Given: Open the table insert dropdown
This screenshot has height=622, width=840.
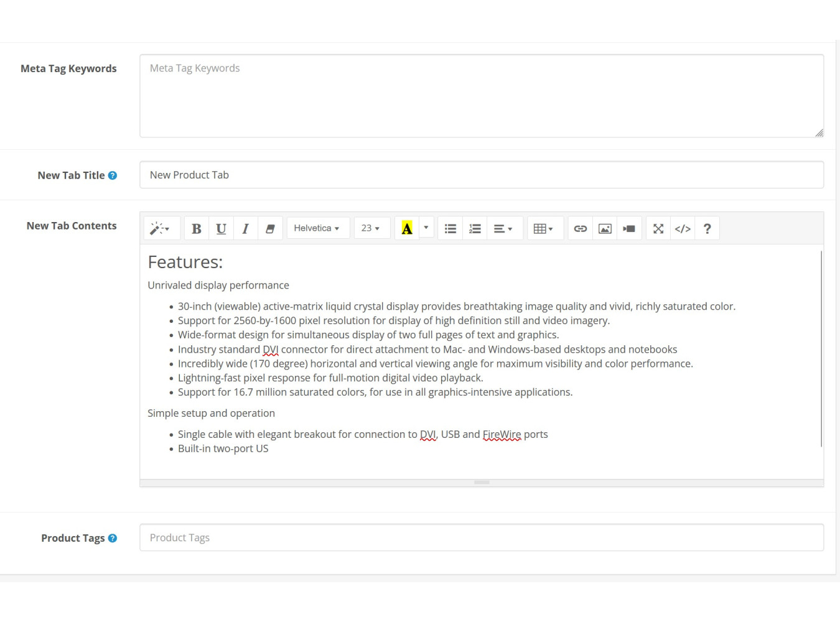Looking at the screenshot, I should [x=543, y=228].
